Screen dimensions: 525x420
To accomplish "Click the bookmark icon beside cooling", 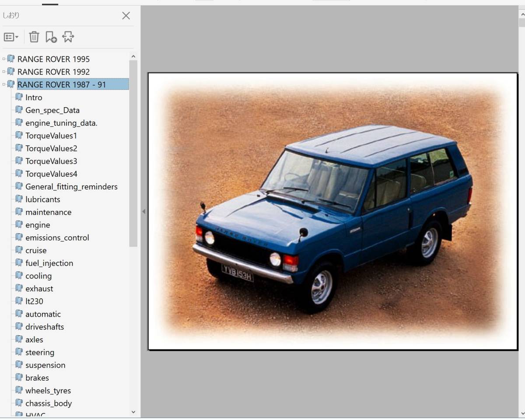I will point(19,275).
